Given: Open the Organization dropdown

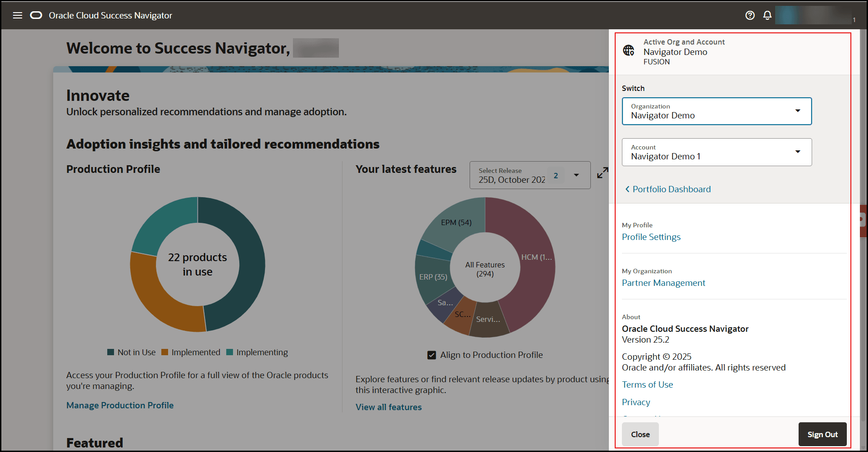Looking at the screenshot, I should 717,111.
